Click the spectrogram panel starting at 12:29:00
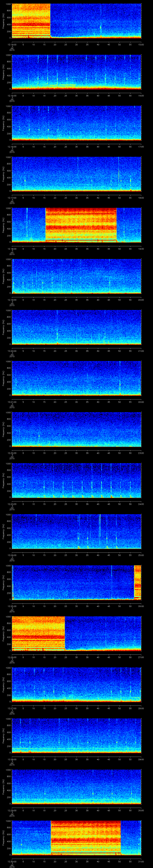 pos(77,787)
